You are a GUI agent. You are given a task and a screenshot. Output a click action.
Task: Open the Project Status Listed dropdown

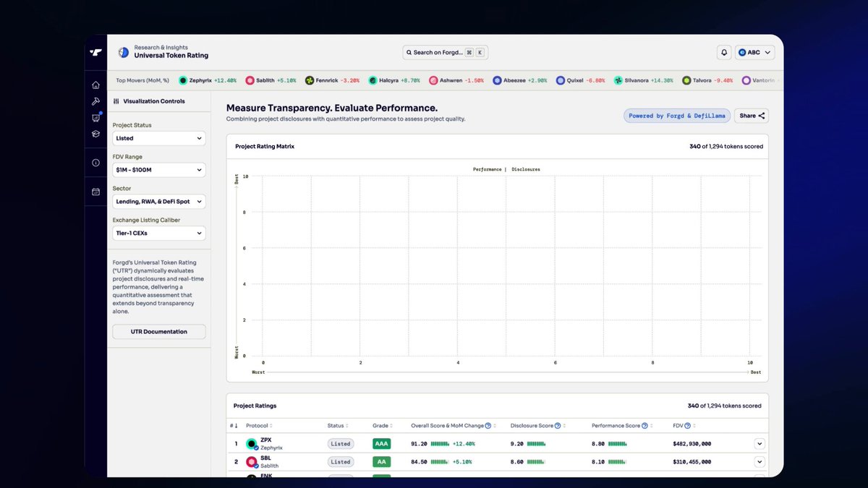159,138
